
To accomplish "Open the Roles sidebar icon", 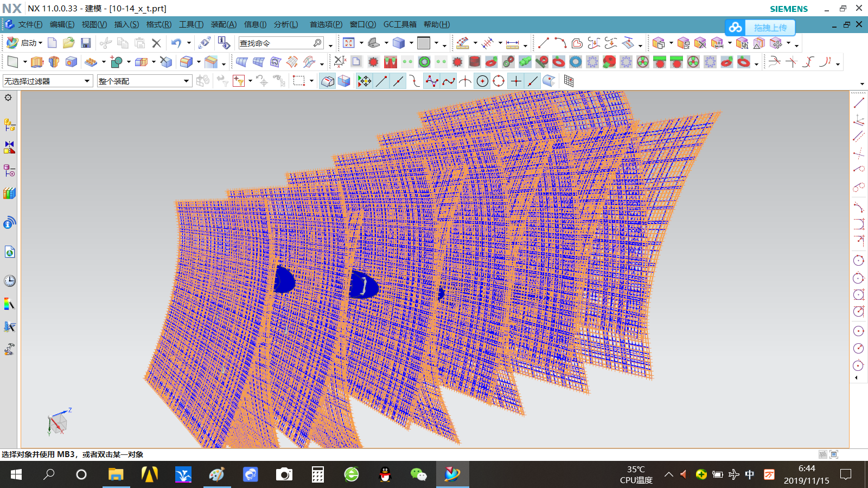I will pos(9,349).
